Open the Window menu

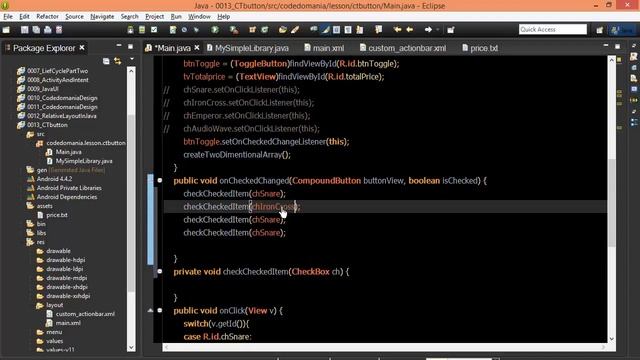point(199,16)
